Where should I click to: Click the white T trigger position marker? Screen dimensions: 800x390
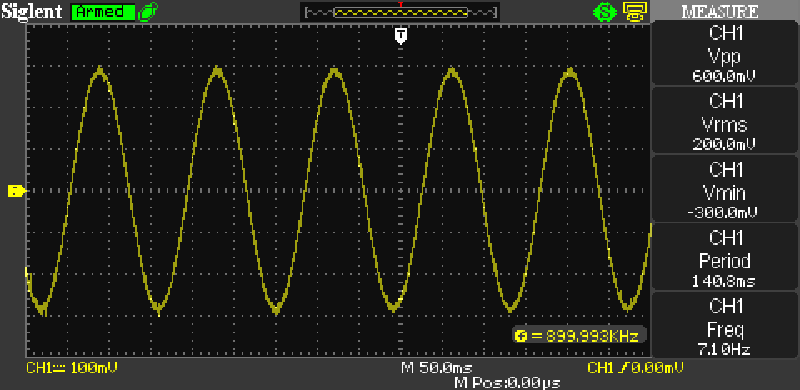pos(401,36)
